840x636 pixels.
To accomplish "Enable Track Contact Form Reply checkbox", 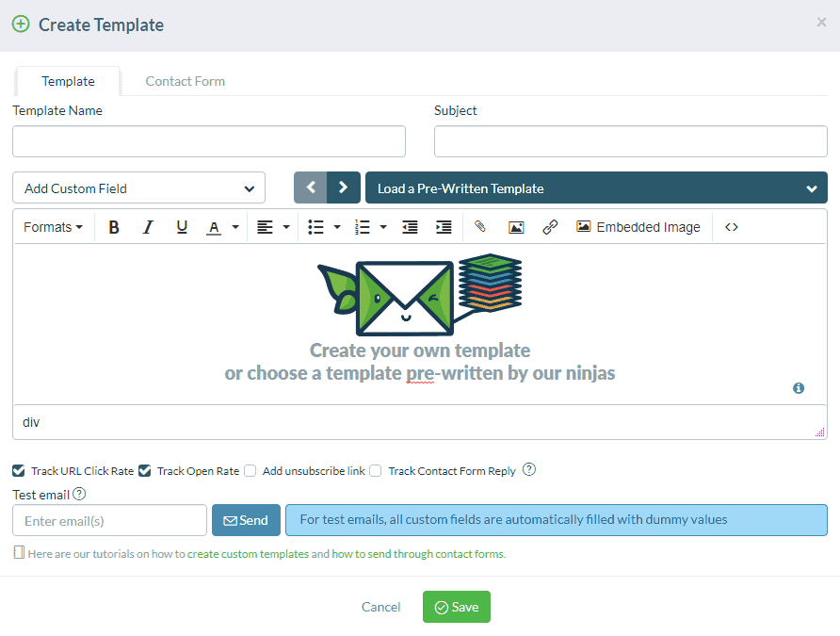I will pyautogui.click(x=376, y=470).
